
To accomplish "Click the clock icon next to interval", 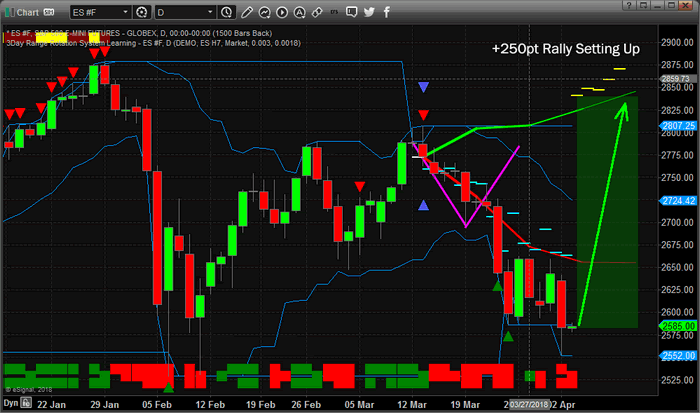I will tap(226, 12).
